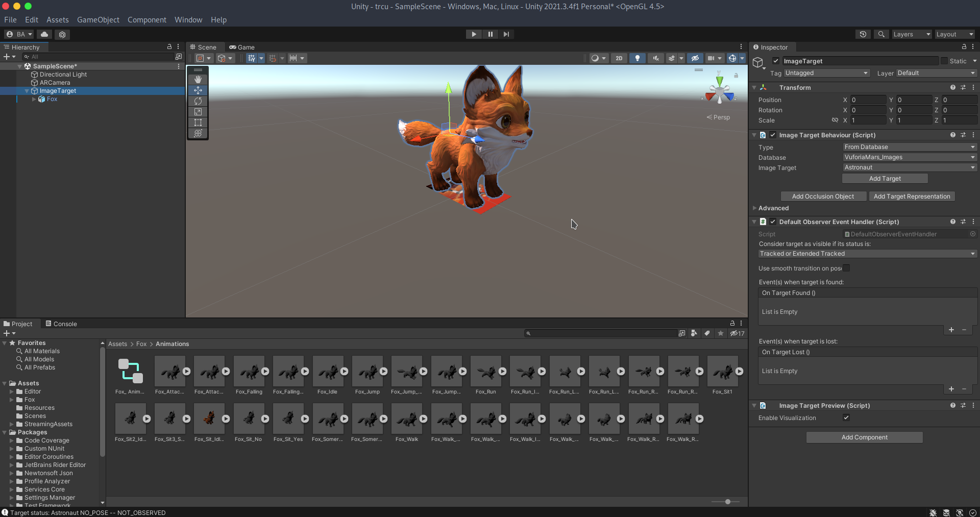Open the Tracked or Extended Tracked dropdown

(x=866, y=254)
